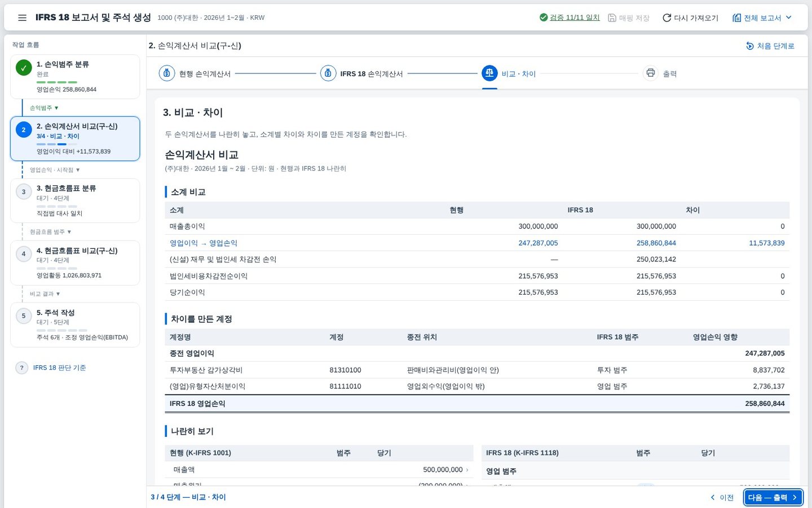Click the 다시 가져오기 refresh icon
Screen dimensions: 812x508
667,17
